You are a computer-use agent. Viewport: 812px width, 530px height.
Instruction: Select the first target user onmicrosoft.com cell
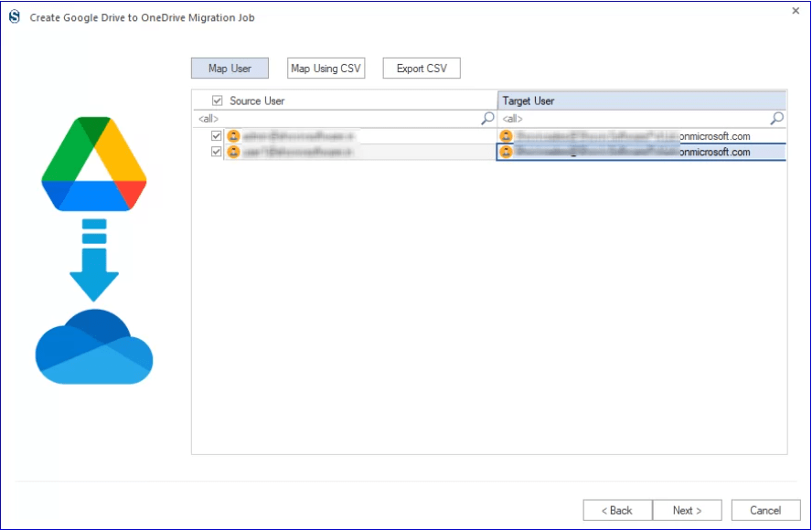point(641,136)
